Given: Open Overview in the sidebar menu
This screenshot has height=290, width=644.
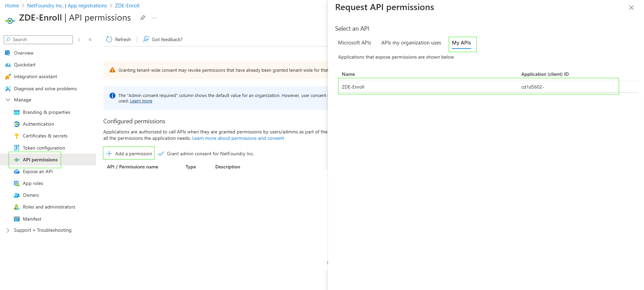Looking at the screenshot, I should click(24, 53).
